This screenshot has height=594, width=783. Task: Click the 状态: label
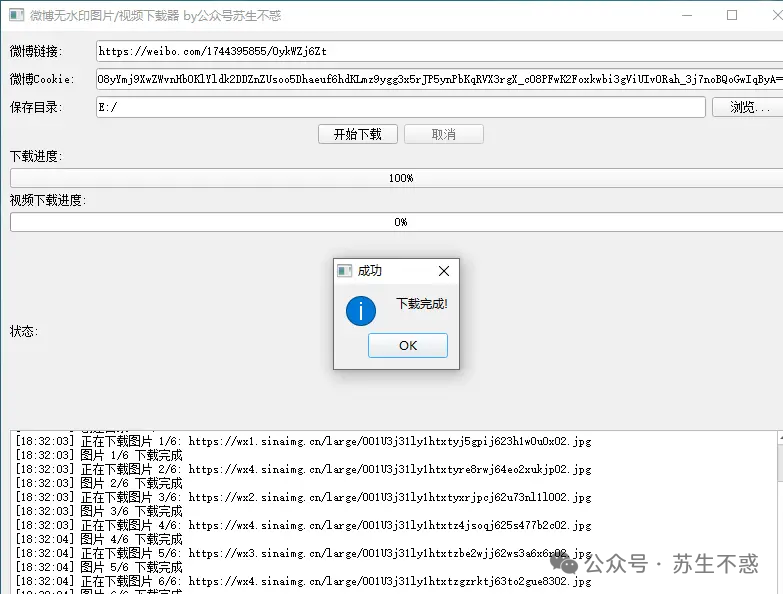(23, 331)
